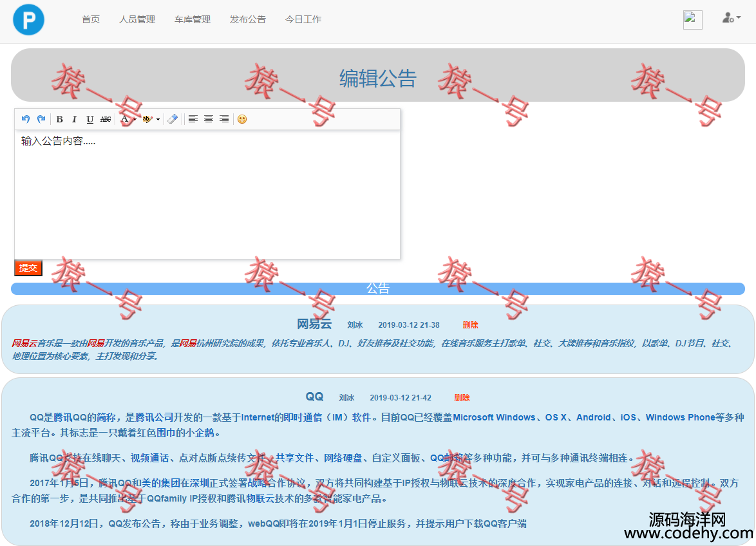Submit the announcement with 提交 button
Image resolution: width=756 pixels, height=546 pixels.
click(x=28, y=268)
